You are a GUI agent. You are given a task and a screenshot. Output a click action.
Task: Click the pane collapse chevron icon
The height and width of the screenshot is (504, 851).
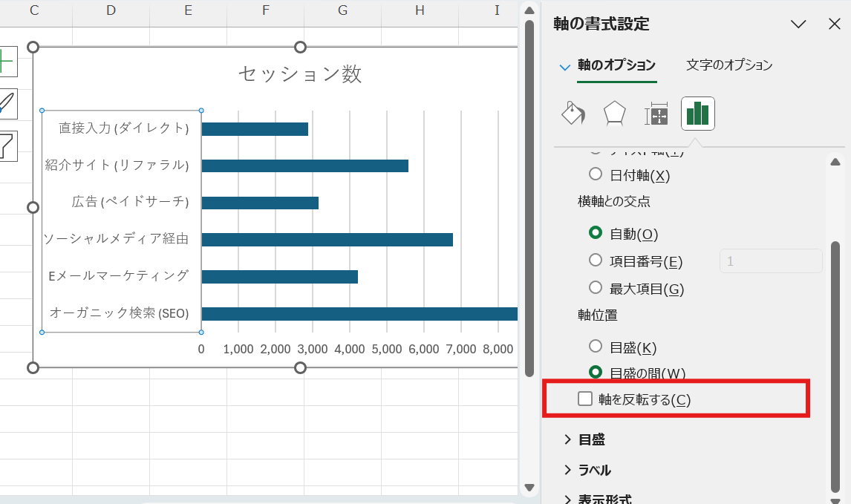pyautogui.click(x=798, y=24)
